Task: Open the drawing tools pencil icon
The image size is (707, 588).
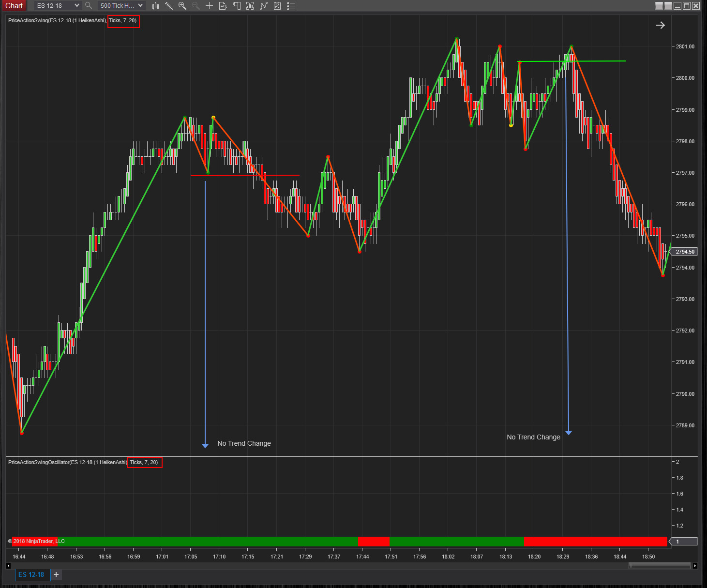Action: (169, 6)
